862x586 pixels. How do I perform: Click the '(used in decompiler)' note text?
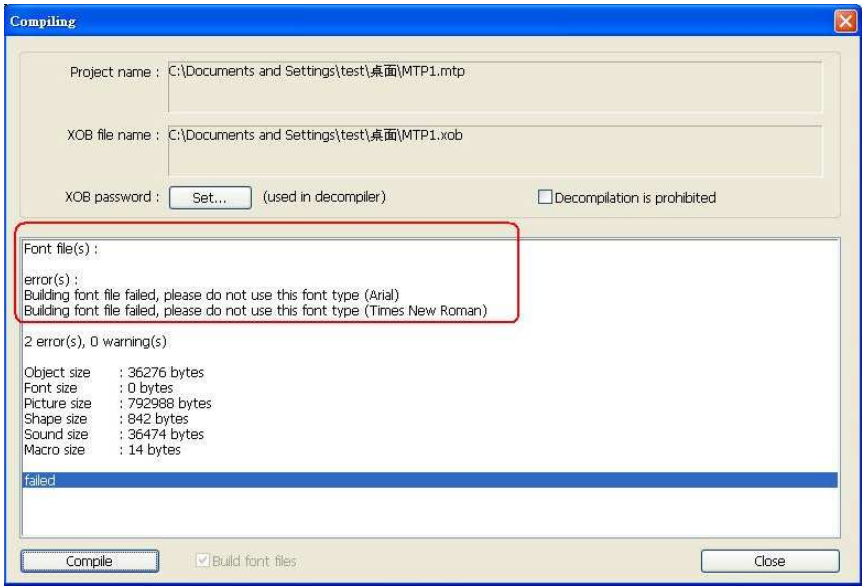[x=324, y=197]
